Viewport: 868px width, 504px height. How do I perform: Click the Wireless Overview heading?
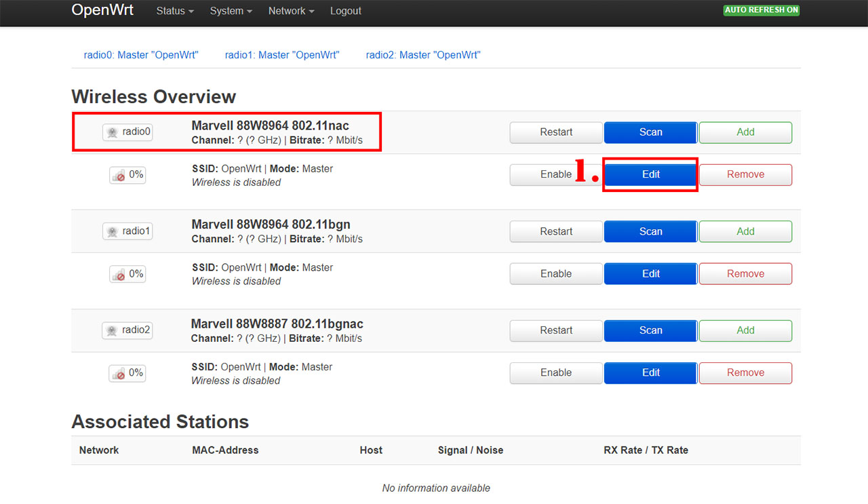point(154,96)
